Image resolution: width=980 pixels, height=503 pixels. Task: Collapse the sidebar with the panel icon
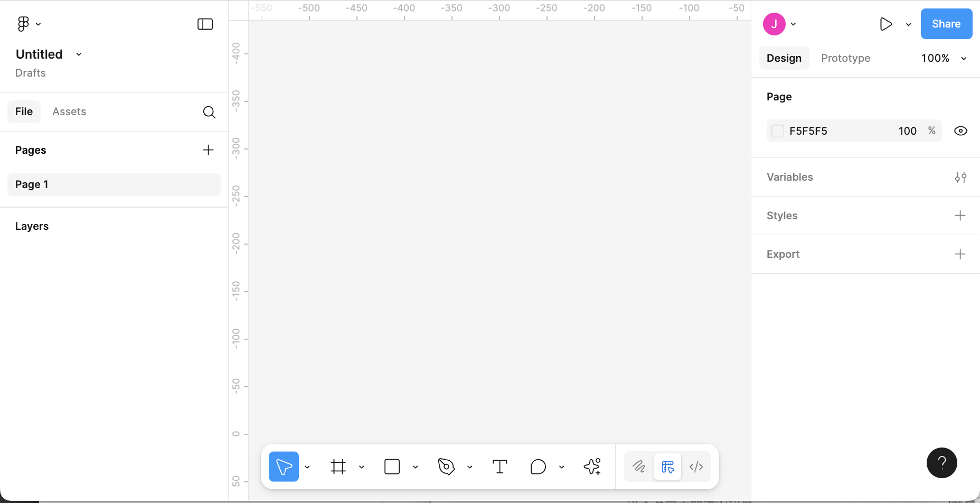(x=205, y=24)
